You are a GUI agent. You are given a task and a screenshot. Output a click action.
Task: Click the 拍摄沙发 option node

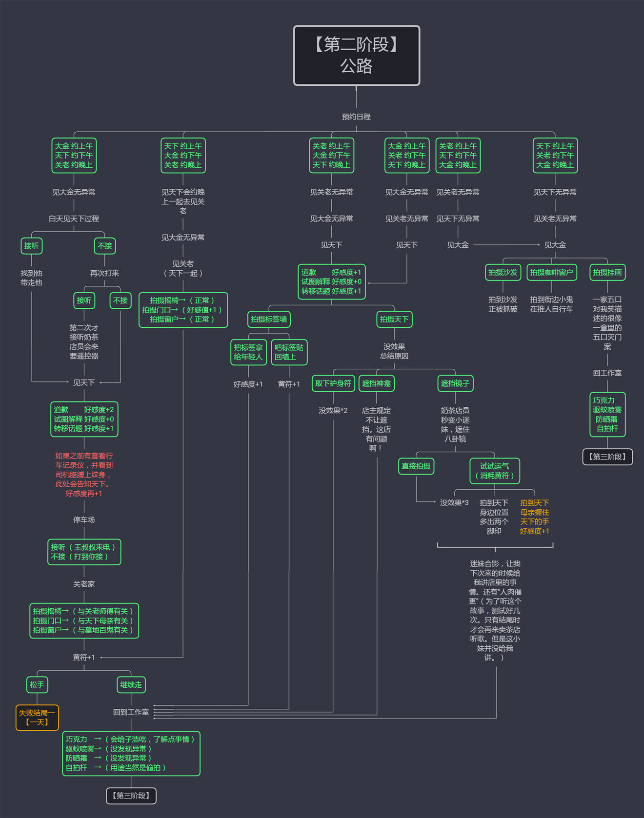[x=503, y=272]
